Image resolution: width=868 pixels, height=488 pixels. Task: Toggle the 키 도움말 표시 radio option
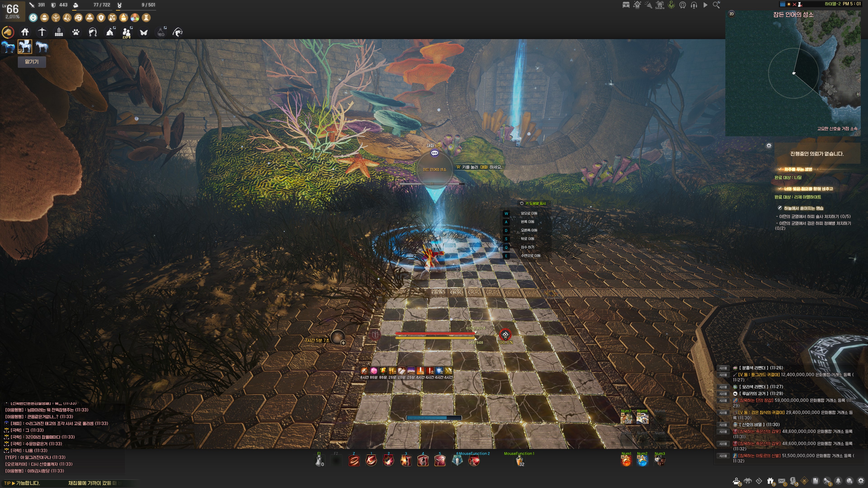coord(522,203)
